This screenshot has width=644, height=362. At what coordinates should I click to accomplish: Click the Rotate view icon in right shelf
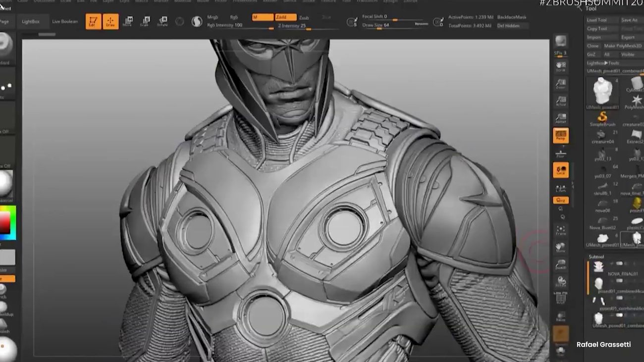(561, 282)
